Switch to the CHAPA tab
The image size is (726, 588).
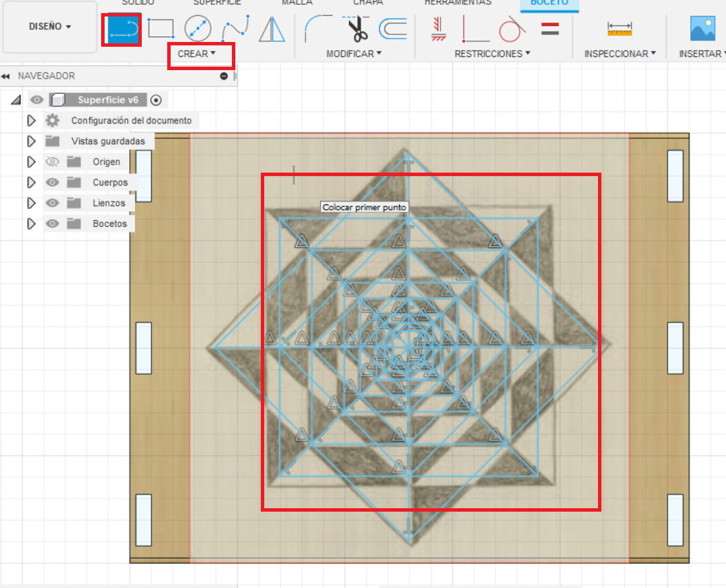(x=368, y=3)
